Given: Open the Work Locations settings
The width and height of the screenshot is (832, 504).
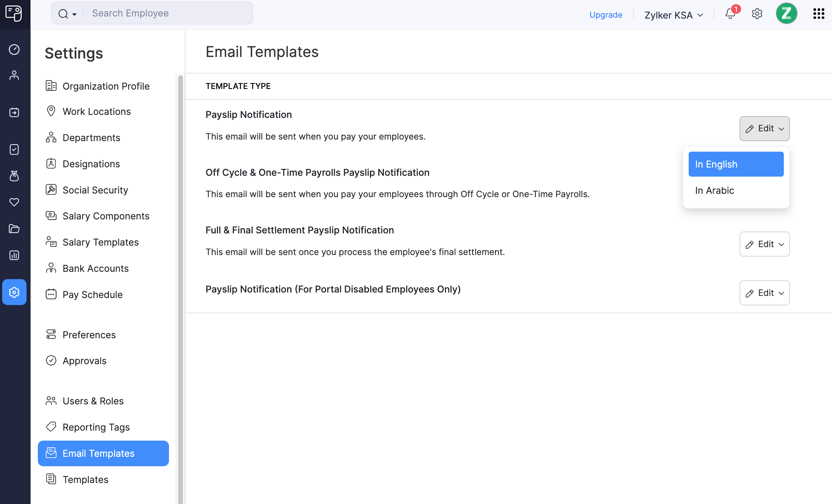Looking at the screenshot, I should [96, 111].
